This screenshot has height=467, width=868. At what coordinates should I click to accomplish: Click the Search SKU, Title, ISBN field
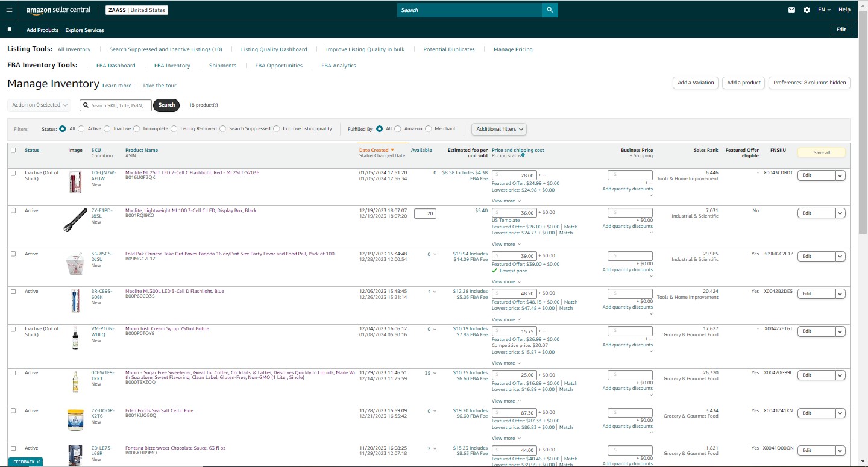(115, 105)
